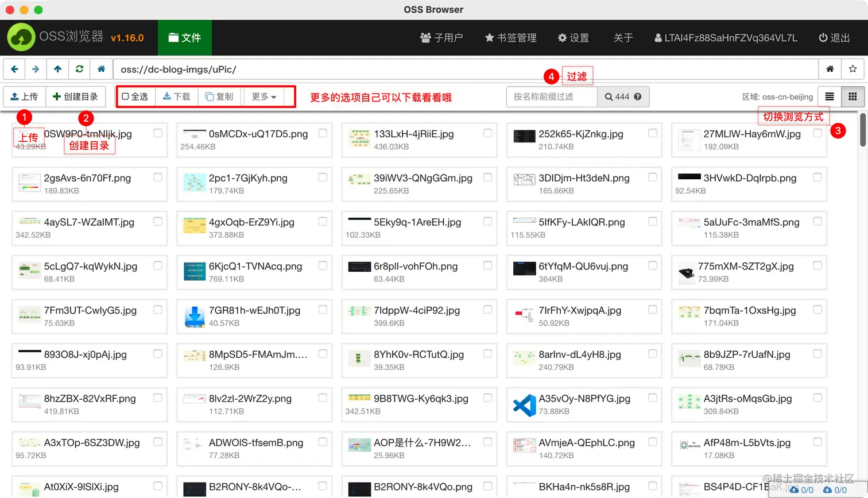Create a folder with 创建目录
The image size is (868, 498).
pos(76,96)
